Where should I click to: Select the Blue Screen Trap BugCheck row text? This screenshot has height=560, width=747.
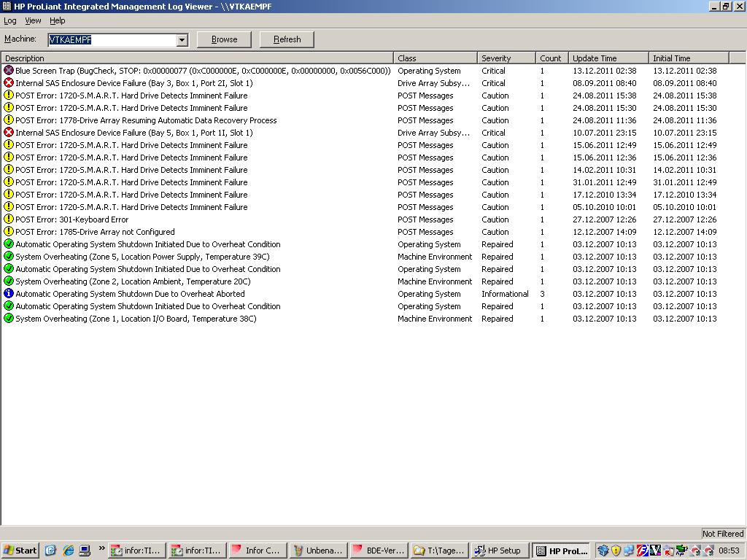[x=203, y=71]
